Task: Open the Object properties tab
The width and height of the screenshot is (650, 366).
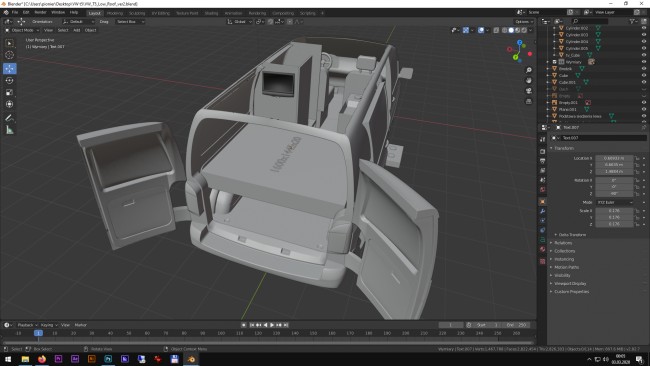Action: 543,202
